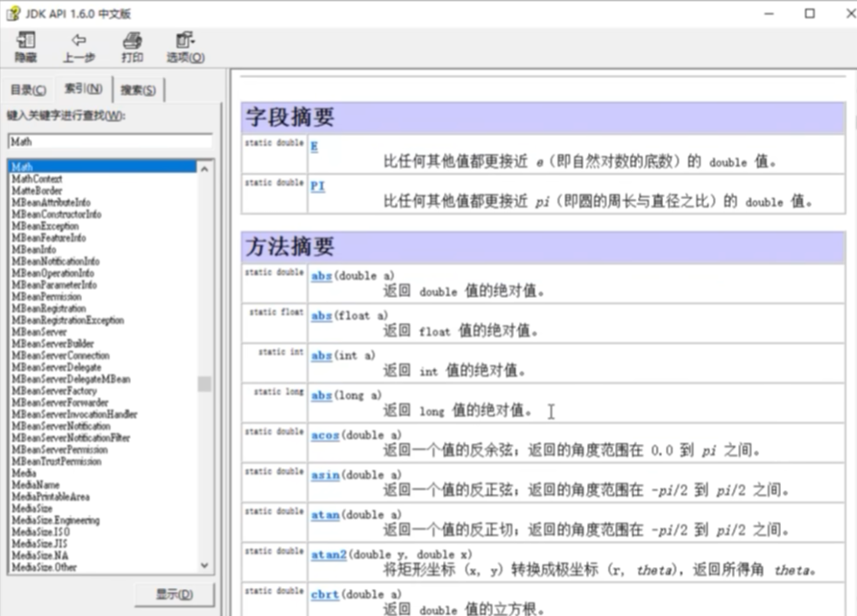
Task: Open the asin method link
Action: click(325, 475)
